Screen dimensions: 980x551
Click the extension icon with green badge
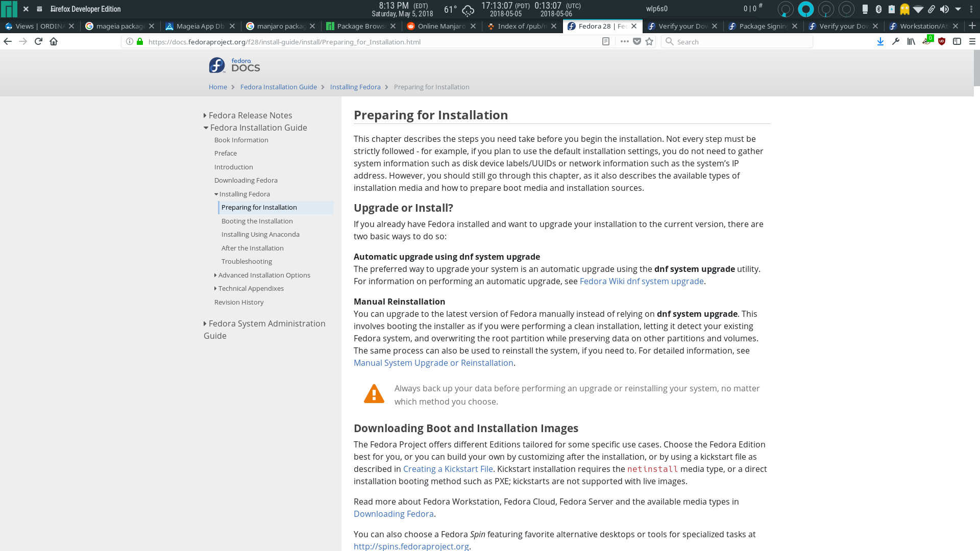coord(927,41)
